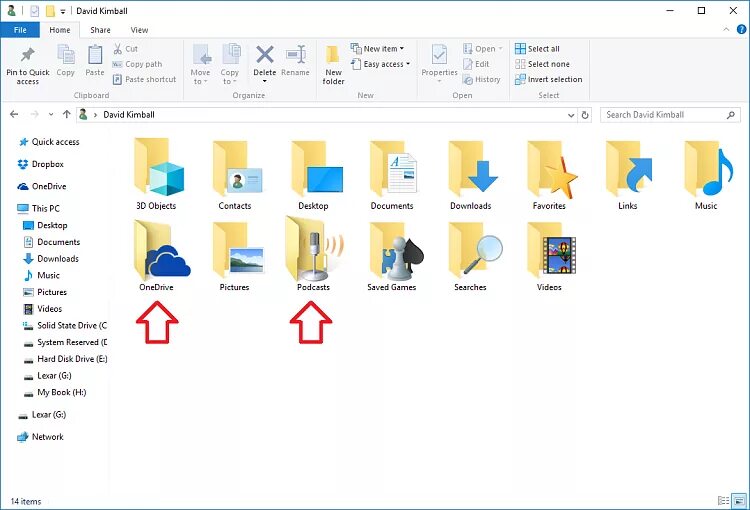The width and height of the screenshot is (750, 510).
Task: Switch to the Share ribbon tab
Action: (100, 30)
